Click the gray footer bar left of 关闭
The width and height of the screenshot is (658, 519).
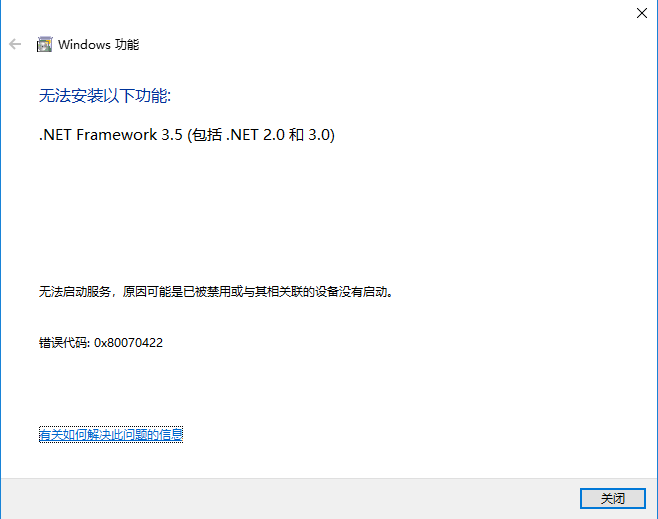click(290, 498)
